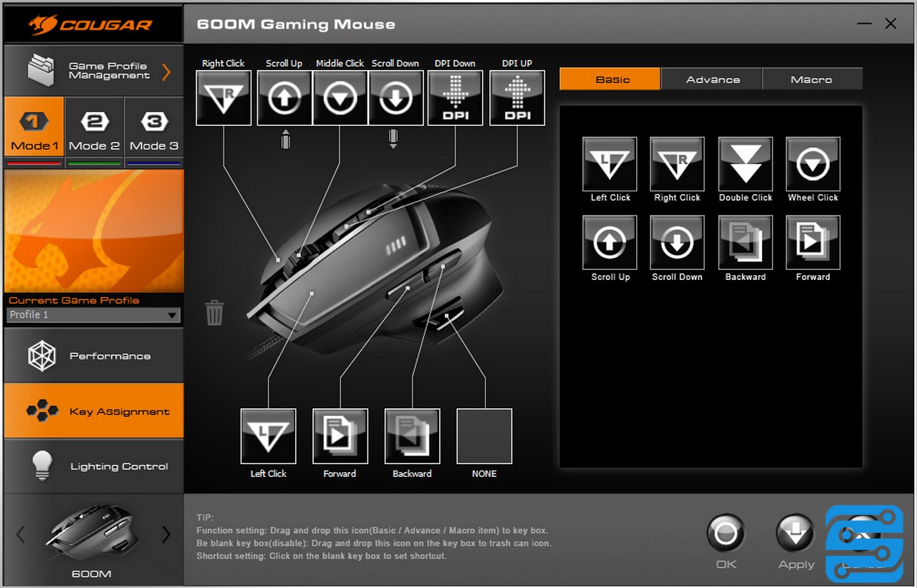Open Game Profile Management

pyautogui.click(x=94, y=70)
